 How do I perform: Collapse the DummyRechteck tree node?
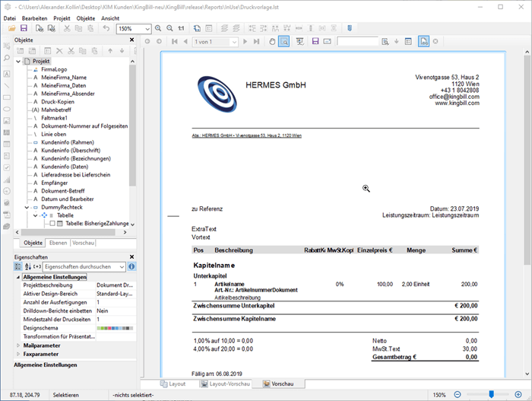pyautogui.click(x=27, y=207)
